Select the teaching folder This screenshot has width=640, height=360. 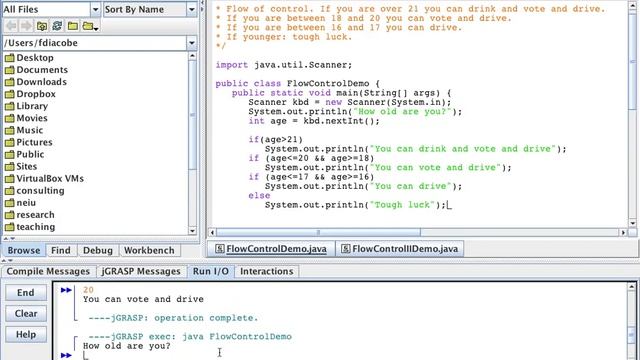(36, 227)
